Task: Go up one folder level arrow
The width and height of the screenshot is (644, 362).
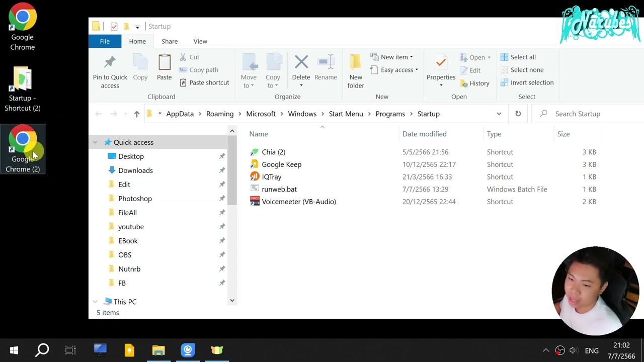Action: (136, 114)
